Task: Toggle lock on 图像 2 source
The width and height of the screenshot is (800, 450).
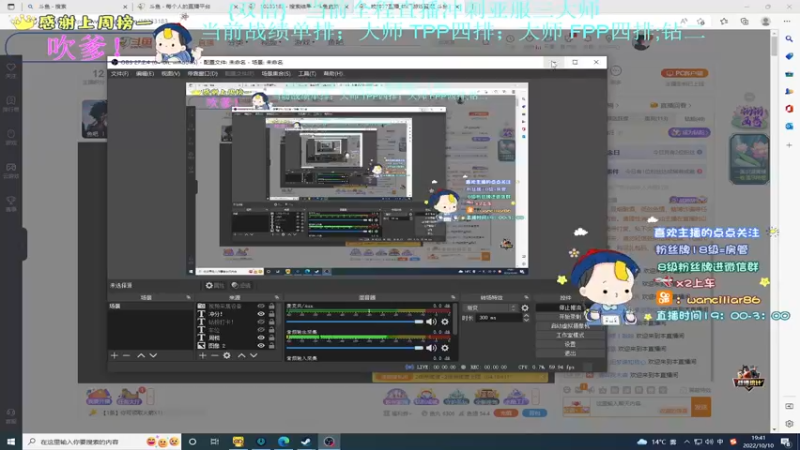Action: click(x=271, y=346)
